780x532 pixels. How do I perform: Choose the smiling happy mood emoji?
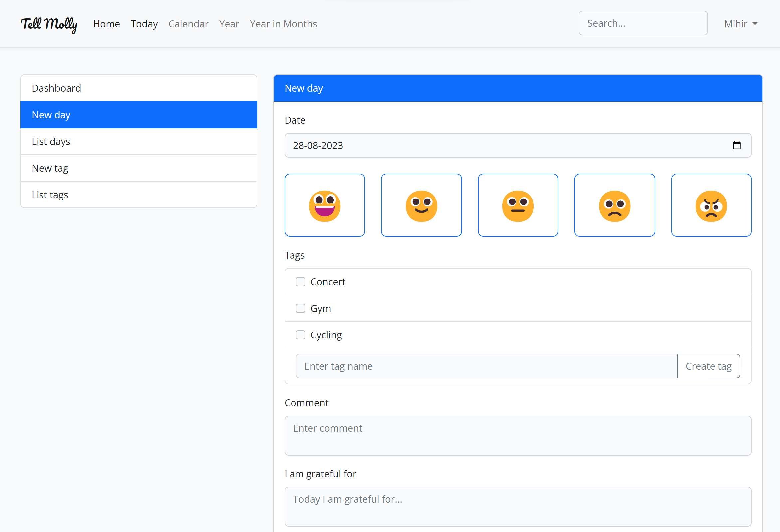pos(421,205)
